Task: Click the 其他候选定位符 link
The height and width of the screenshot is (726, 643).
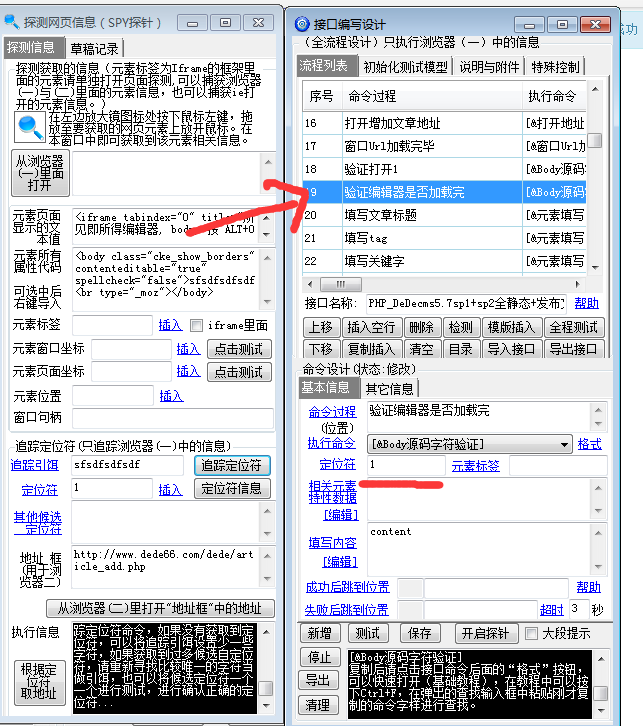Action: tap(37, 523)
